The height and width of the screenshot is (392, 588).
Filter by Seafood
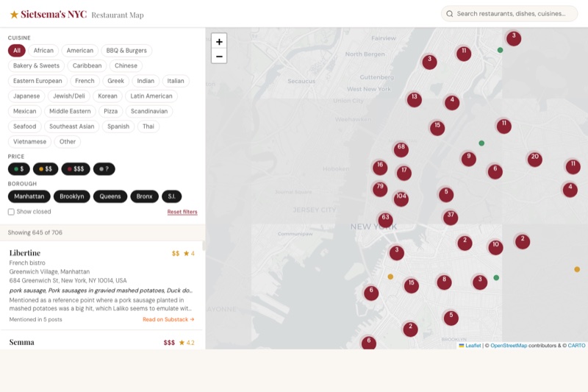point(25,126)
